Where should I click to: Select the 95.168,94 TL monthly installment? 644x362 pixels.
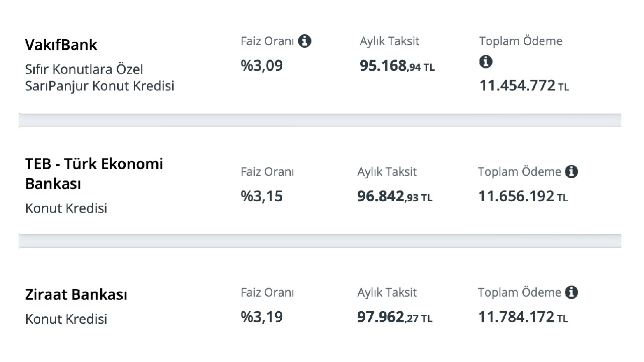tap(397, 66)
